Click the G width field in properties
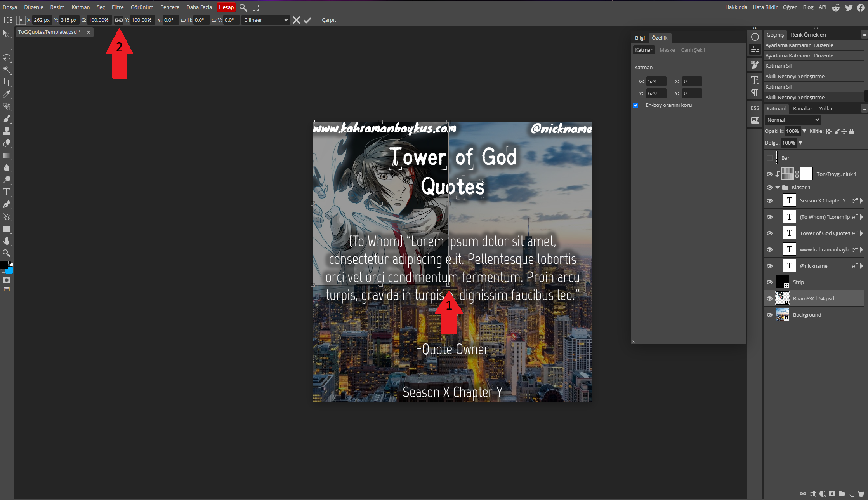Viewport: 868px width, 500px height. [x=656, y=81]
